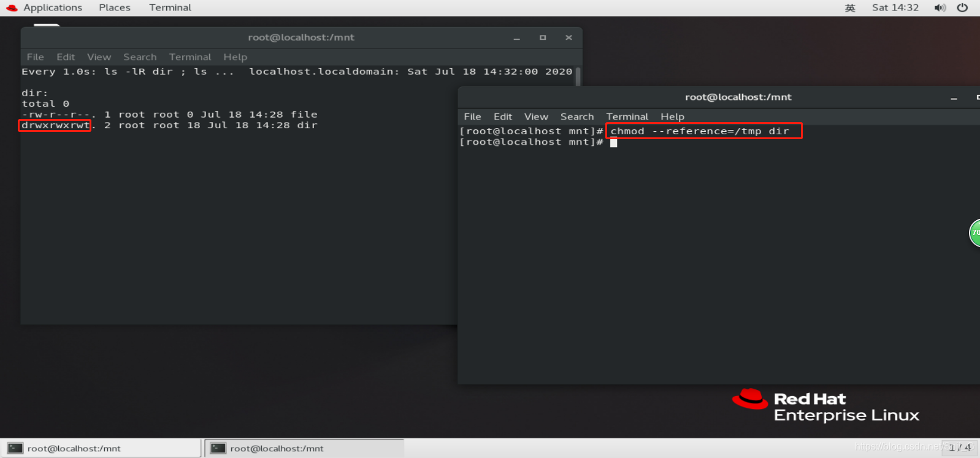
Task: Click the red hat Activities icon
Action: tap(12, 8)
